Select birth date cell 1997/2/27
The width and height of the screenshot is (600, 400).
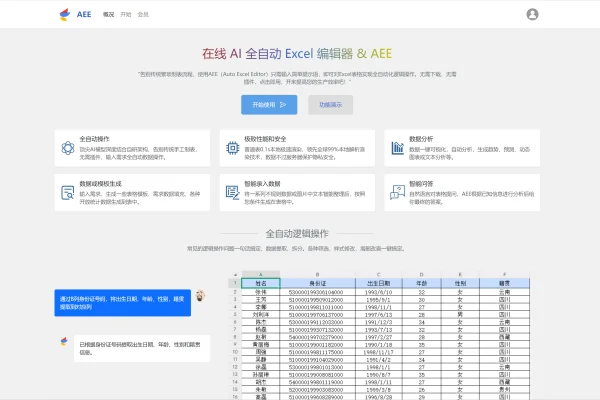(378, 337)
